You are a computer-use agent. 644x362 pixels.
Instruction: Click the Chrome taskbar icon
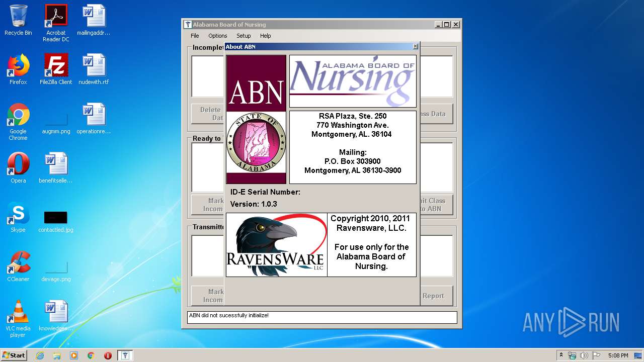pos(91,355)
